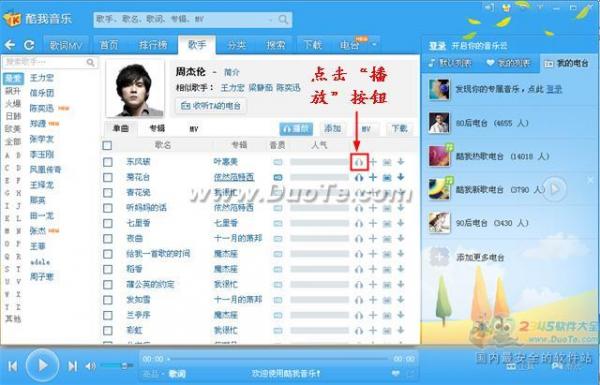
Task: Check the box next to 听妈妈的话
Action: pos(108,208)
